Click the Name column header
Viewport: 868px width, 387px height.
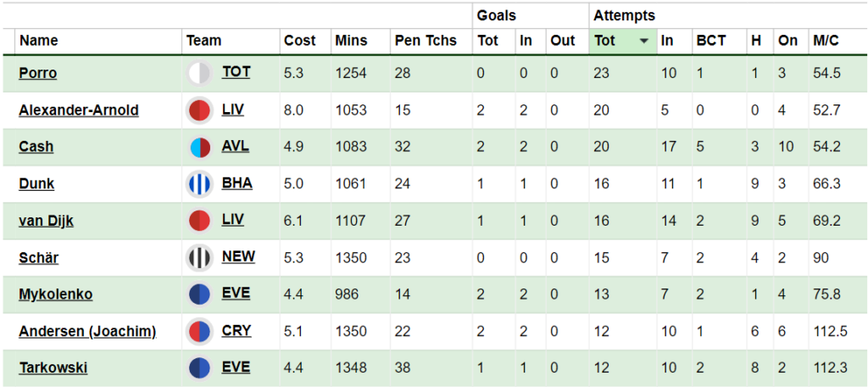coord(39,41)
